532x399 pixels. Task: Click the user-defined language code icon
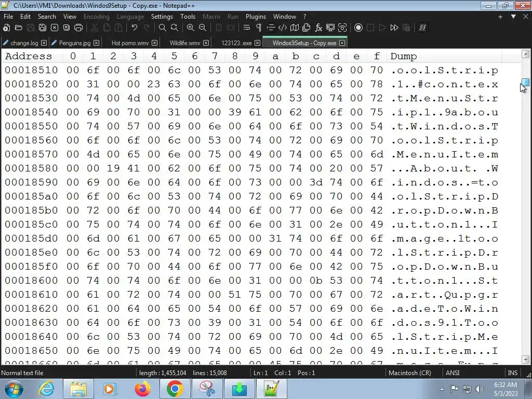[x=282, y=28]
